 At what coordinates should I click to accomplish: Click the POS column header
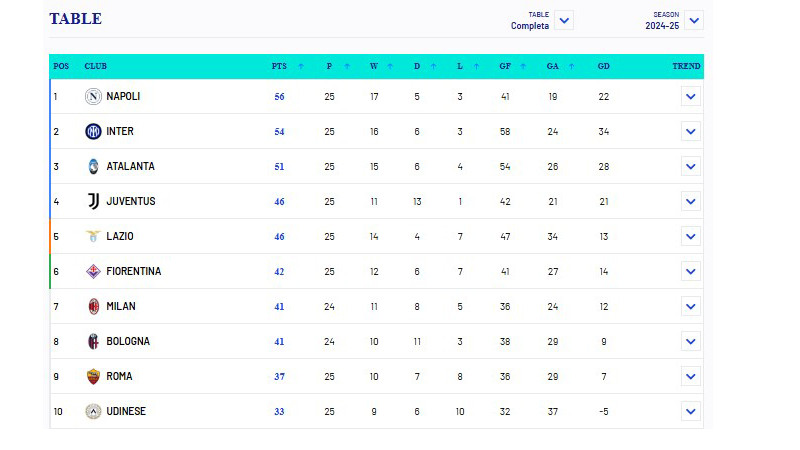pos(61,66)
